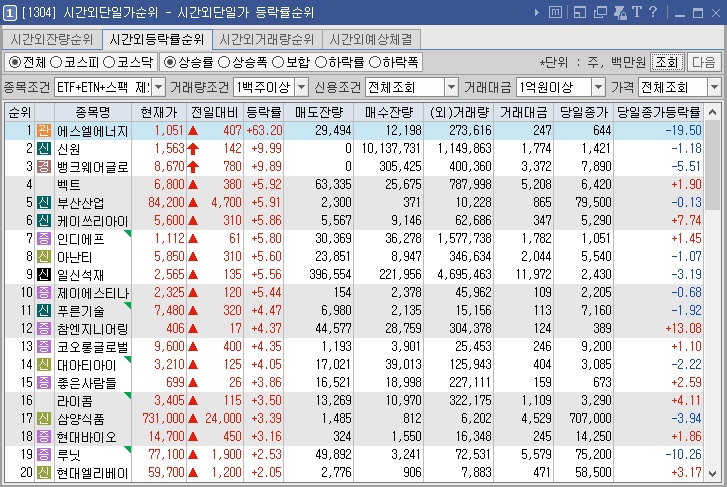727x487 pixels.
Task: Click the 신 badge next to 부산산업
Action: (x=44, y=203)
